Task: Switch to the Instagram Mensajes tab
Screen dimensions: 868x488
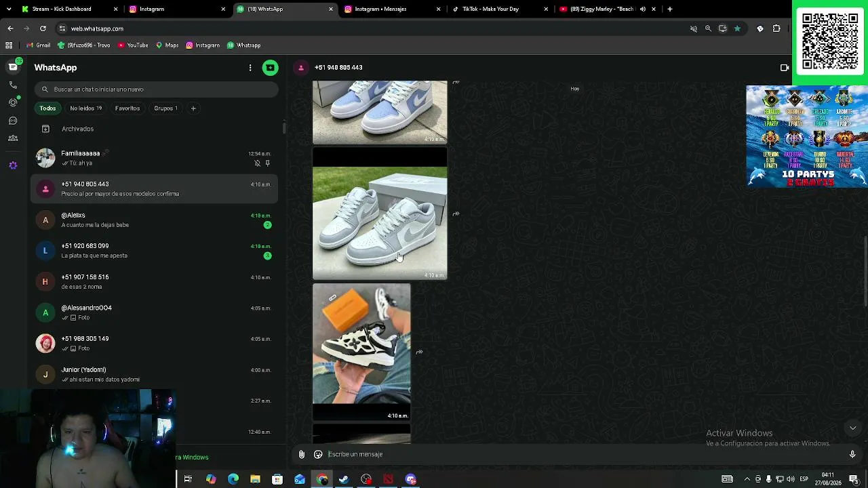Action: pos(393,9)
